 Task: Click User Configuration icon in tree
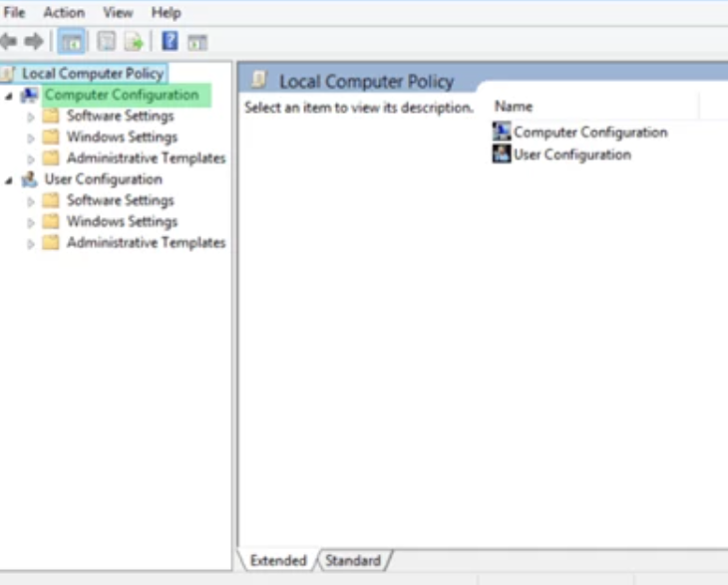29,179
